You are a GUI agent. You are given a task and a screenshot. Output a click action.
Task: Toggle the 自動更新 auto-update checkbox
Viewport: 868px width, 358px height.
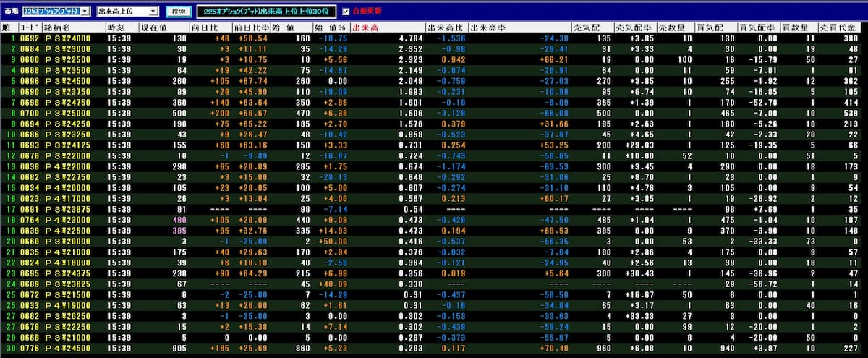tap(346, 12)
